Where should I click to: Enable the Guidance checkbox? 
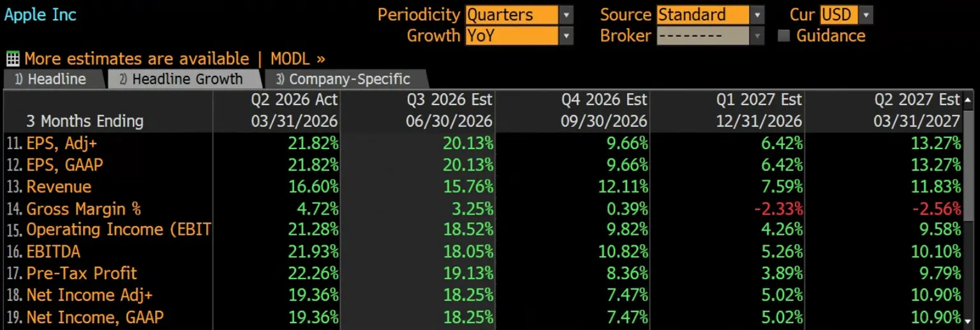(x=784, y=36)
